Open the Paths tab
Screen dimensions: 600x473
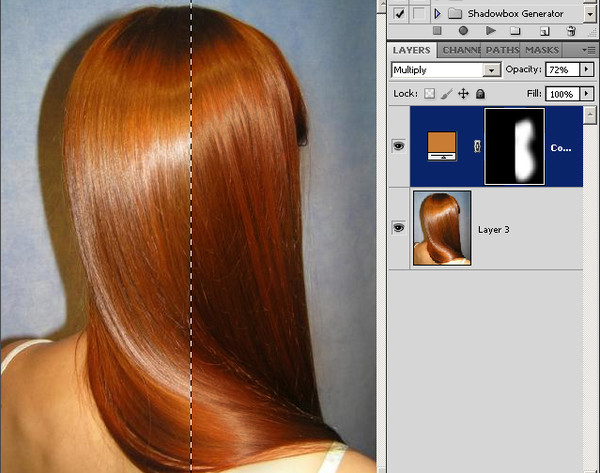pos(502,50)
